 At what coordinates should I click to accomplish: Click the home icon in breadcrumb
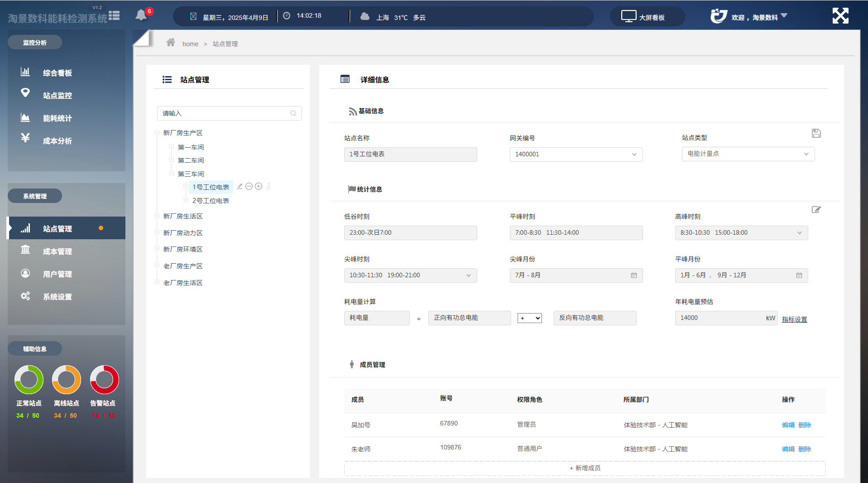tap(171, 43)
